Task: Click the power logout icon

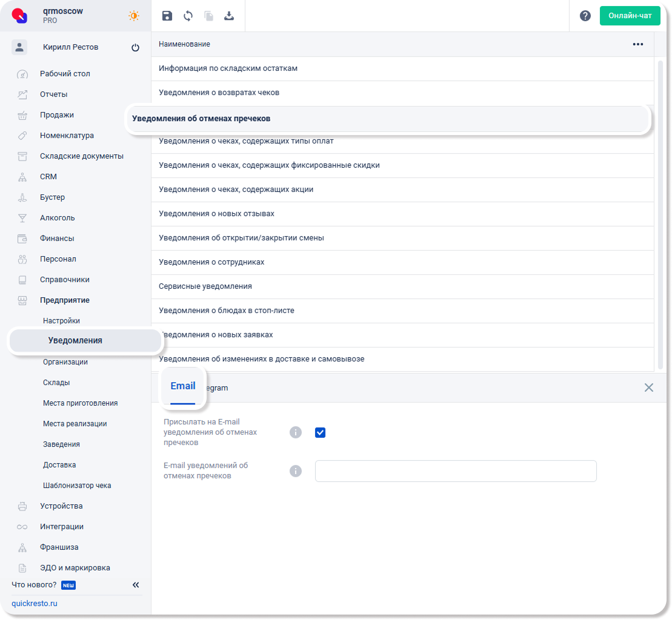Action: 135,48
